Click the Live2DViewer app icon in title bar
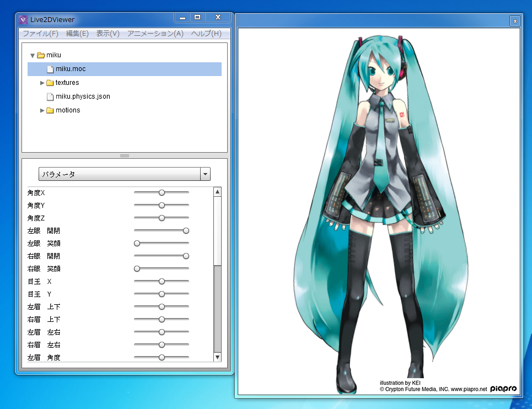Screen dimensions: 532x409 pyautogui.click(x=23, y=20)
